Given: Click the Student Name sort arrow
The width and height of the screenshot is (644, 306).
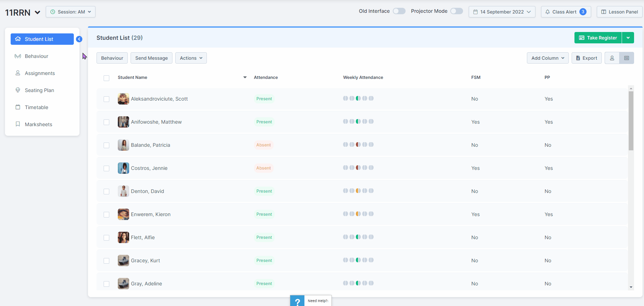Looking at the screenshot, I should tap(245, 77).
